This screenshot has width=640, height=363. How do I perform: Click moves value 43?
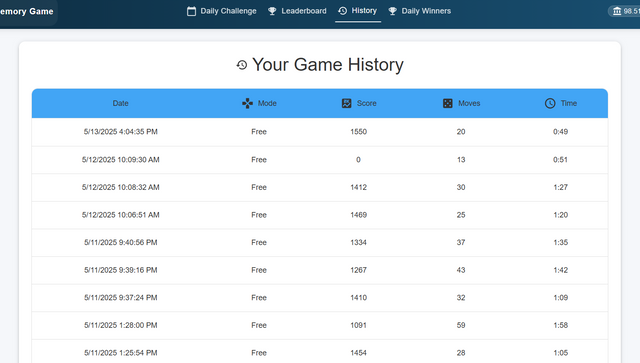pyautogui.click(x=461, y=270)
